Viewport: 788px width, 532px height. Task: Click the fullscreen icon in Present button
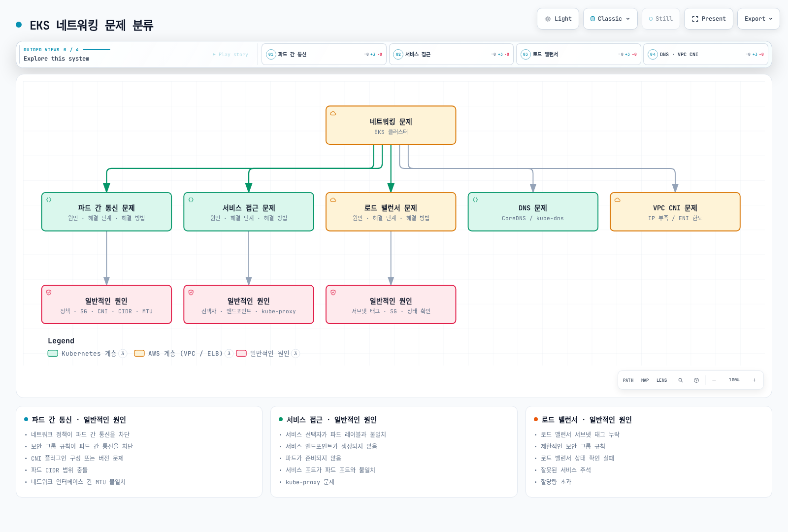(x=695, y=19)
